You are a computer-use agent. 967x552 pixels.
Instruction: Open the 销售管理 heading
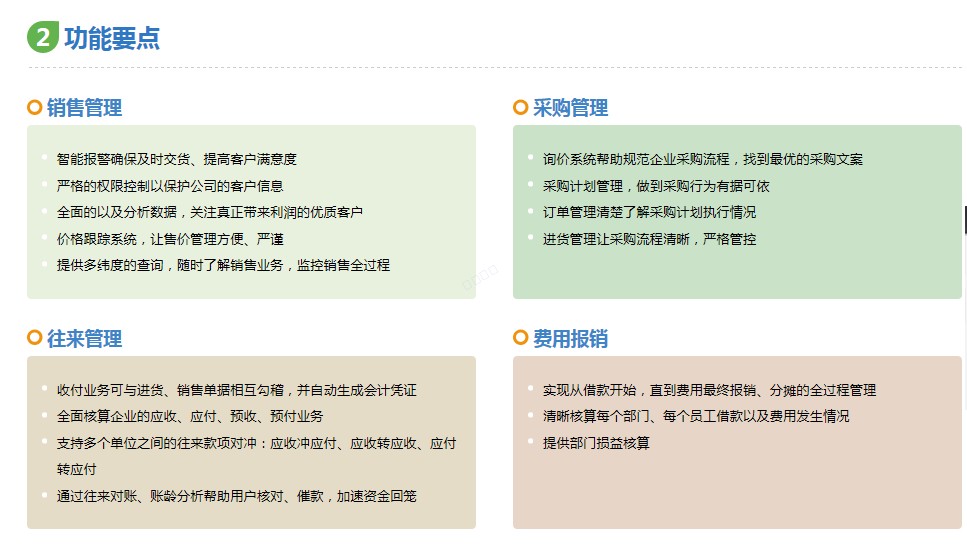[84, 108]
